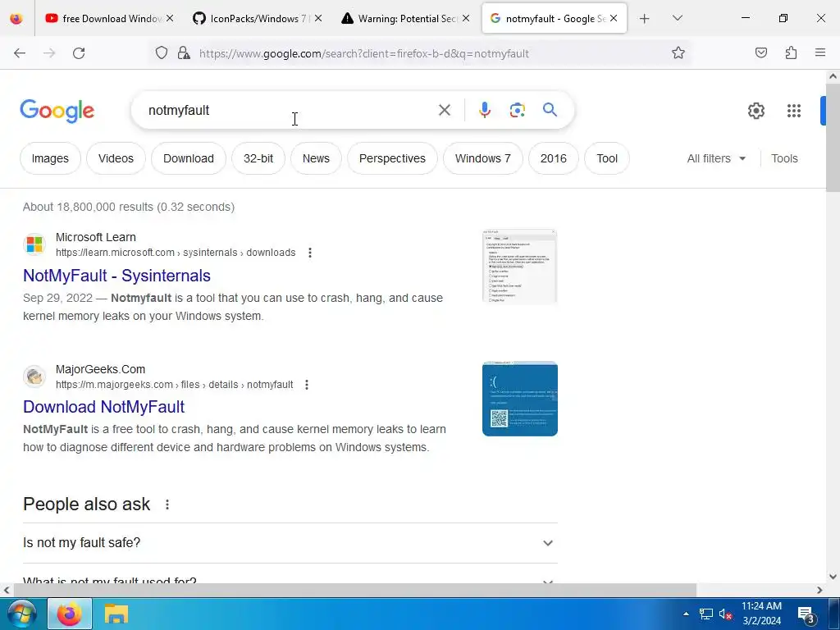Click the muted volume tray icon
The height and width of the screenshot is (630, 840).
point(725,614)
